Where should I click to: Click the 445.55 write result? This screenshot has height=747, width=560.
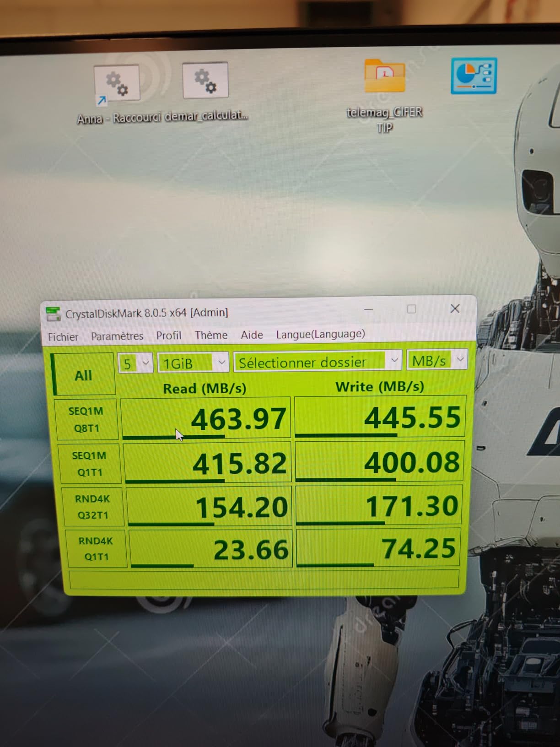tap(380, 417)
